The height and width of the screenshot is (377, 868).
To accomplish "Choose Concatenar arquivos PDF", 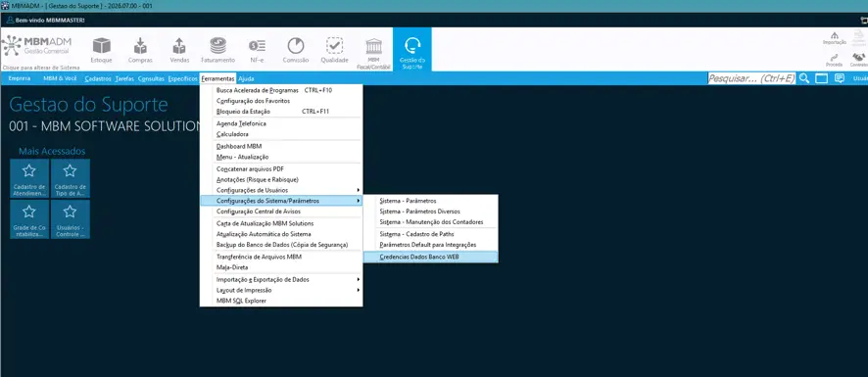I will [x=281, y=168].
